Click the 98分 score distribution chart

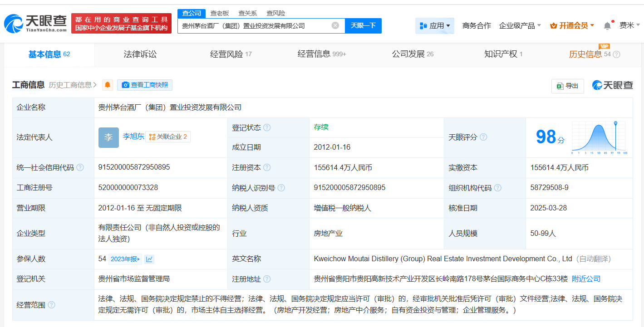tap(599, 138)
